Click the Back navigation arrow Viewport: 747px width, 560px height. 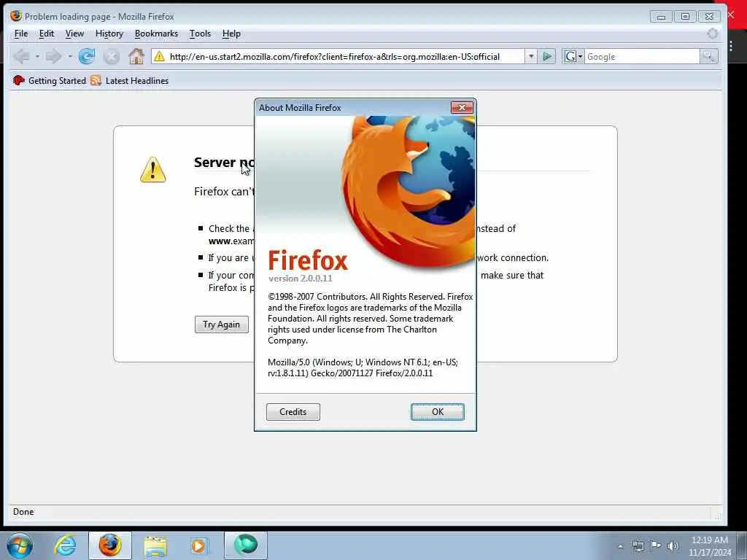(x=21, y=56)
